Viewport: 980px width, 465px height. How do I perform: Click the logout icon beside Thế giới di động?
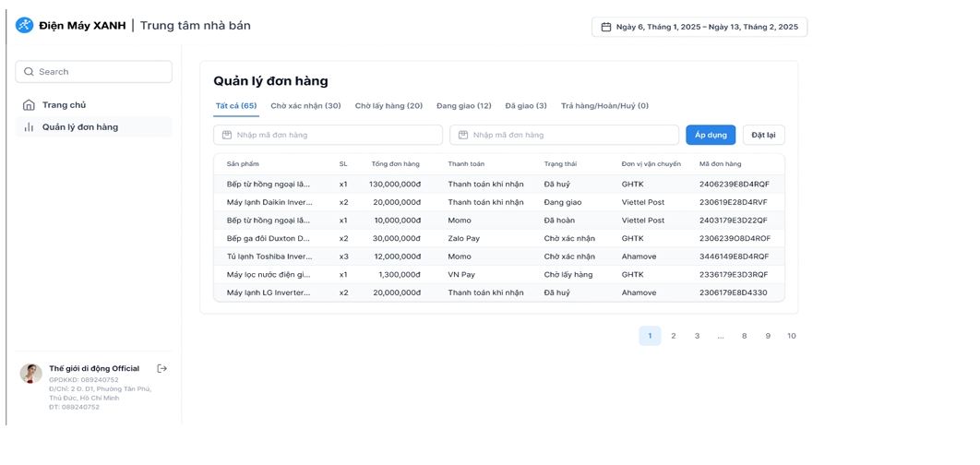click(x=162, y=368)
